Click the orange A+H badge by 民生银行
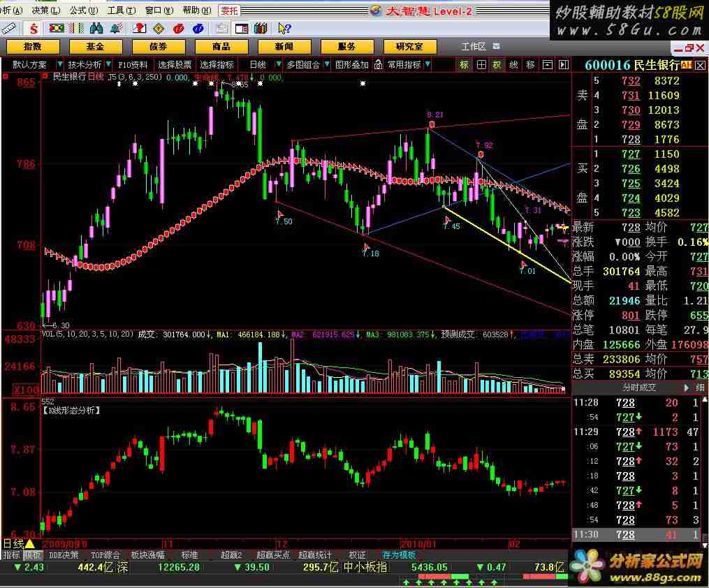 click(687, 65)
